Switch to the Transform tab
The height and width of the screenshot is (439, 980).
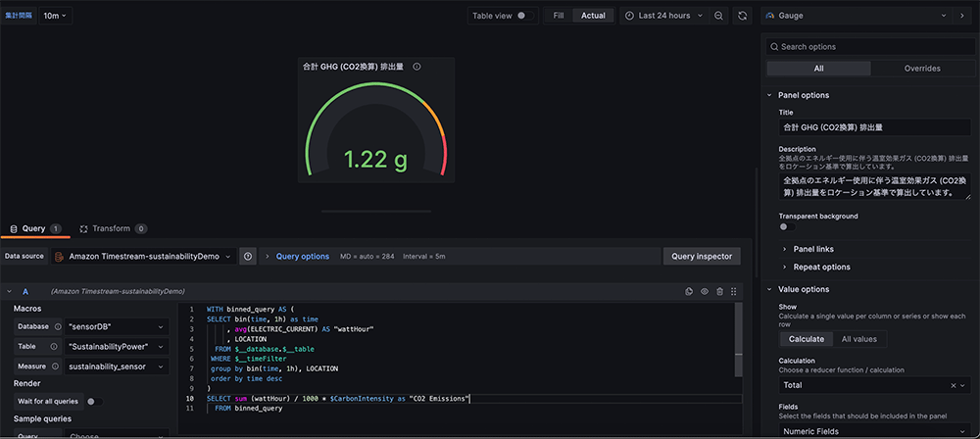(113, 229)
